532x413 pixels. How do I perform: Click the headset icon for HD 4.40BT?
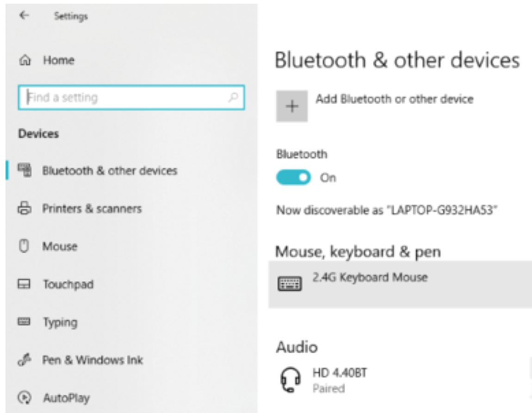coord(291,380)
